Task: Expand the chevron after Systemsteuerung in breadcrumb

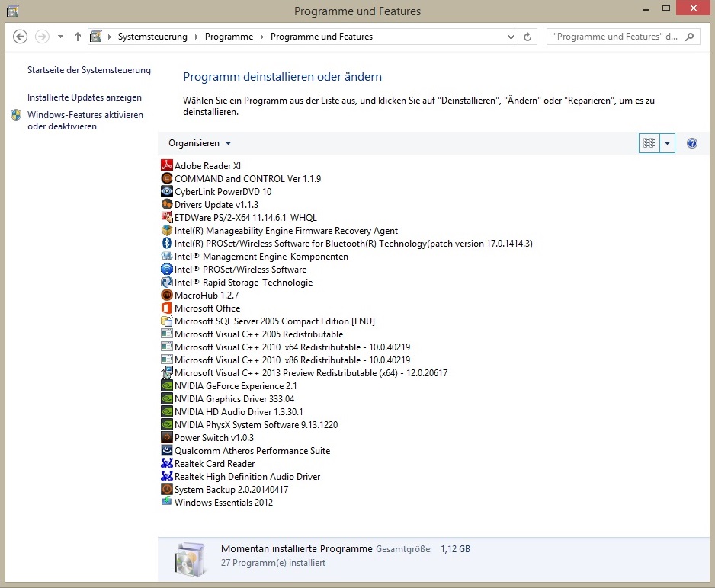Action: pyautogui.click(x=196, y=37)
